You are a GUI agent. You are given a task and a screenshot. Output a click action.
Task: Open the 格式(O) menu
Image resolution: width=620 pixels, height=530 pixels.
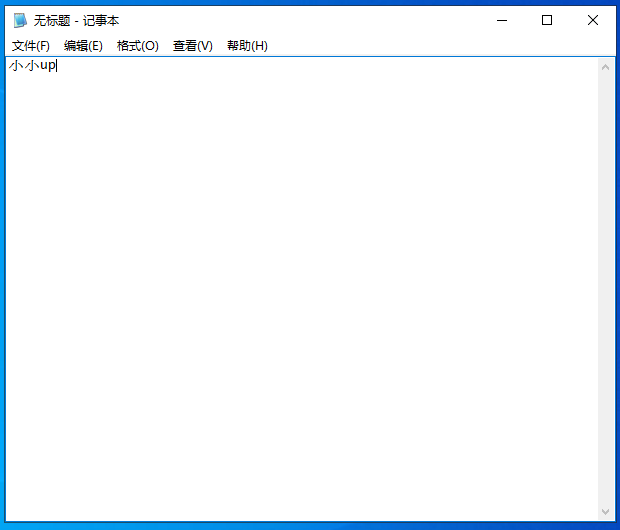tap(138, 46)
